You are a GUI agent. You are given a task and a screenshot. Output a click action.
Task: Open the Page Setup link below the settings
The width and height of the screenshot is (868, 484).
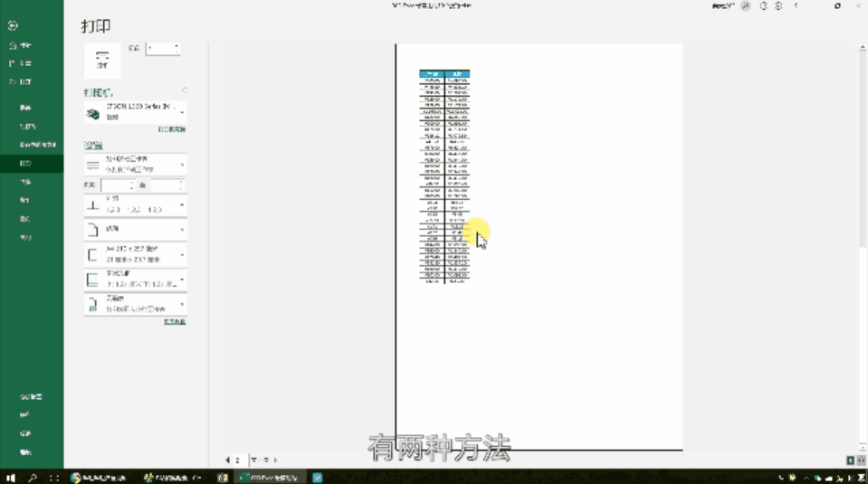(x=175, y=322)
